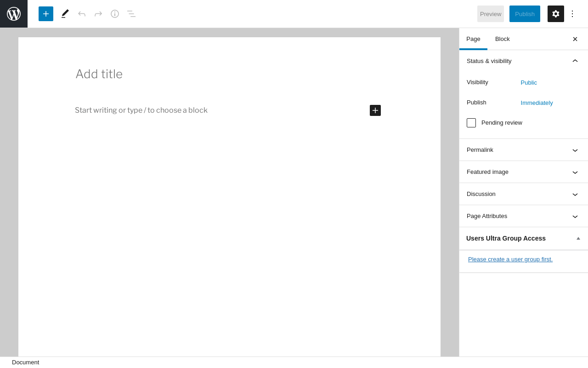The image size is (588, 368).
Task: Set publish date via Immediately link
Action: 537,103
